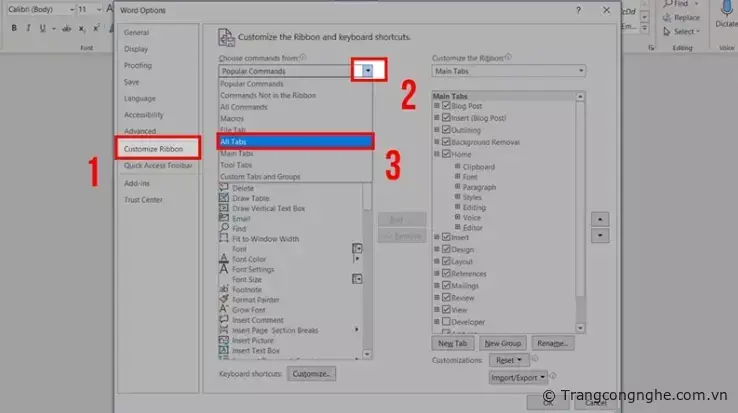Select All Tabs in the dropdown list
The image size is (738, 413).
coord(295,142)
